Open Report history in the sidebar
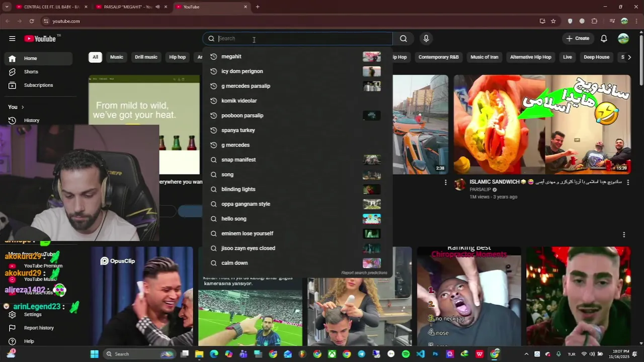This screenshot has width=644, height=362. (38, 328)
